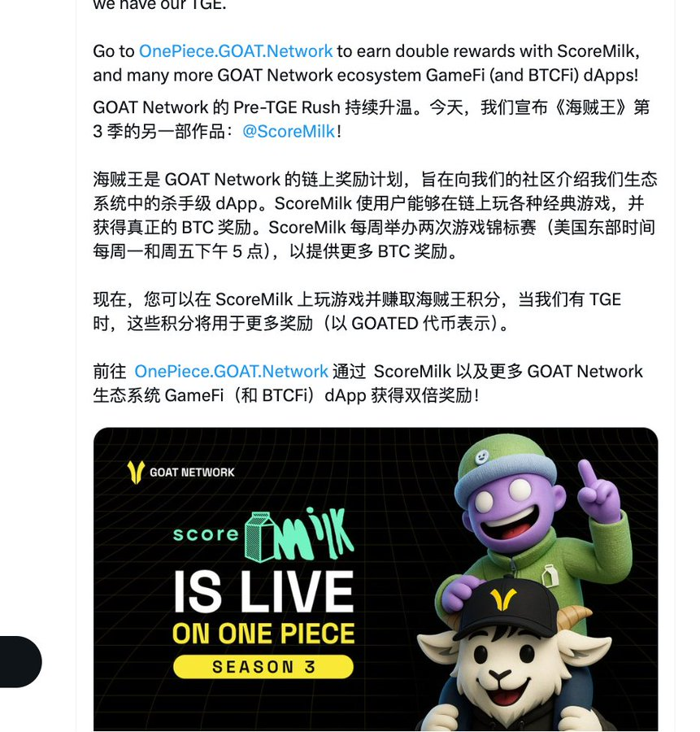Click the green "score" word in logo
The image size is (700, 732).
tap(206, 534)
